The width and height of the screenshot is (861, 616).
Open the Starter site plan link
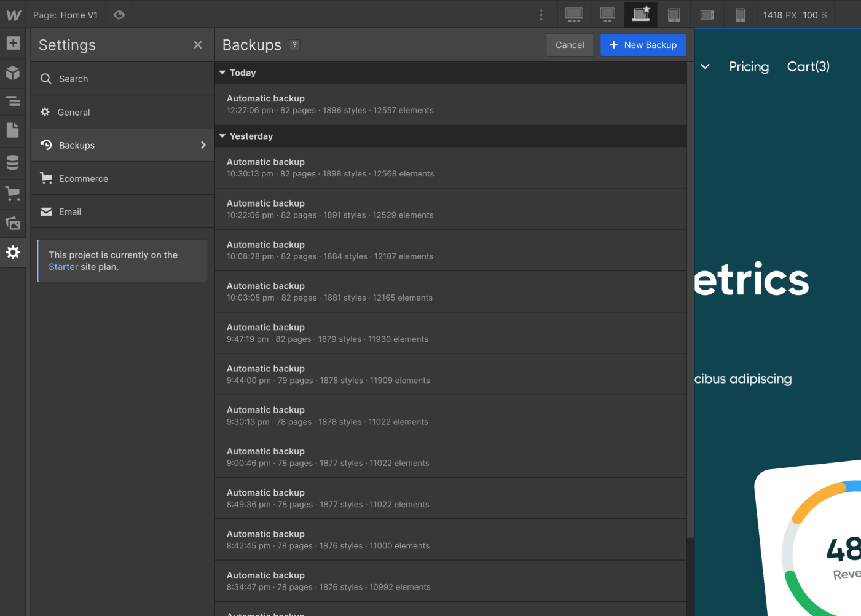point(63,266)
